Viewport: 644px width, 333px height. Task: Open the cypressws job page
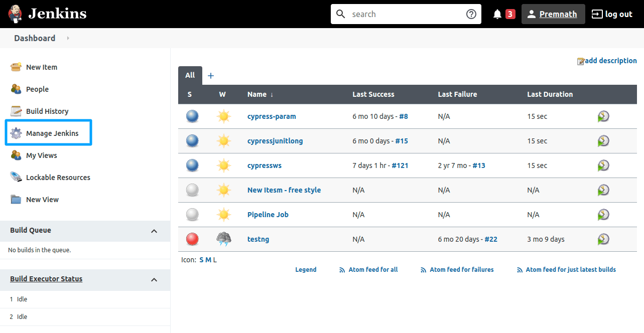click(x=265, y=165)
